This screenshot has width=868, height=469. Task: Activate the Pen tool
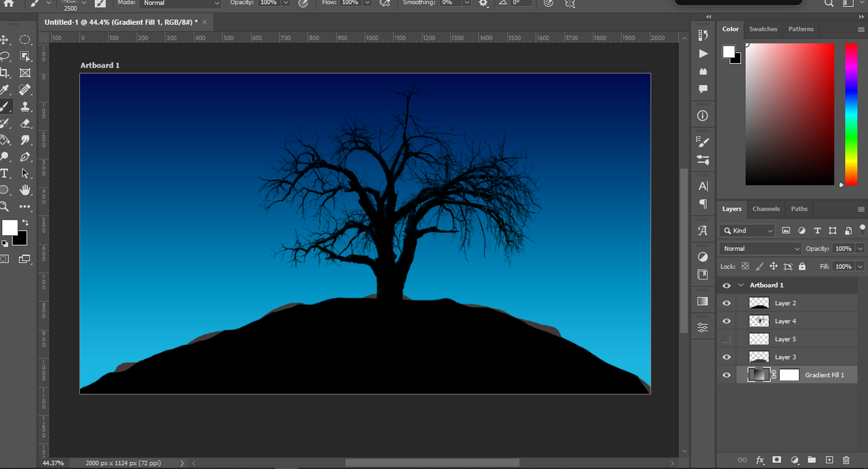[x=25, y=157]
